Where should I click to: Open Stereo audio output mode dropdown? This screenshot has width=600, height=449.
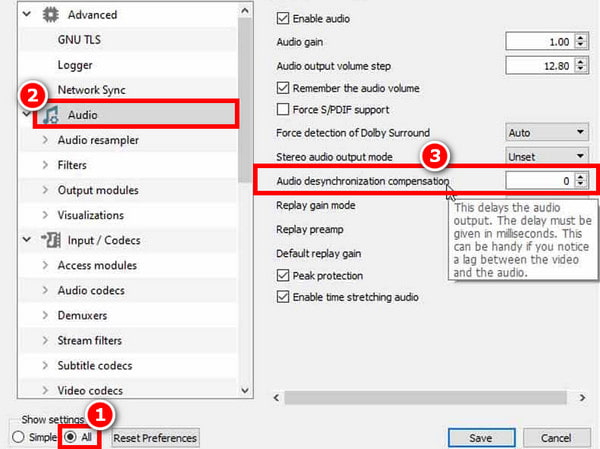[x=547, y=157]
